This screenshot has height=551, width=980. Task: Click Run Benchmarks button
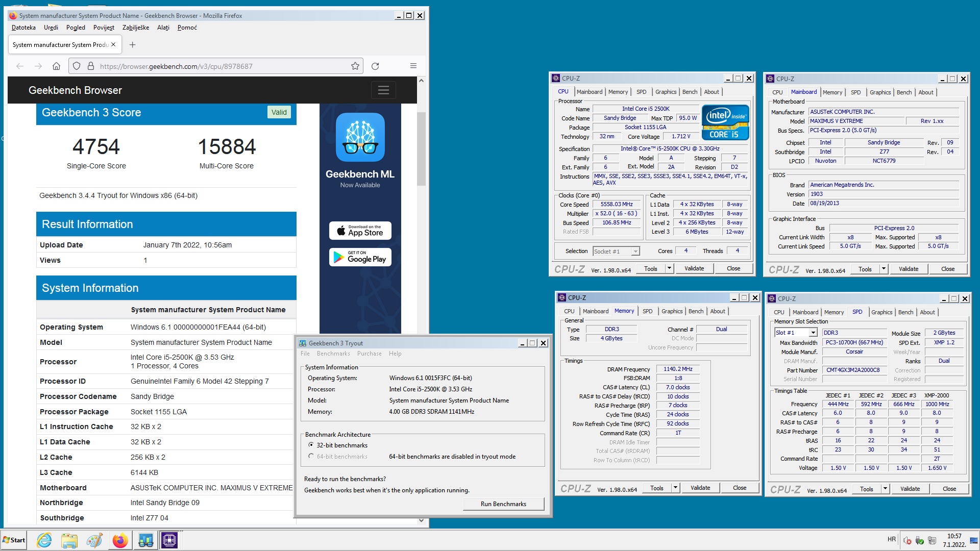coord(503,504)
